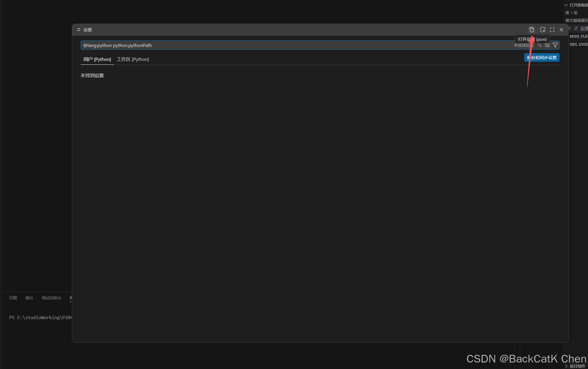Clear the settings search input
The image size is (588, 369).
547,45
